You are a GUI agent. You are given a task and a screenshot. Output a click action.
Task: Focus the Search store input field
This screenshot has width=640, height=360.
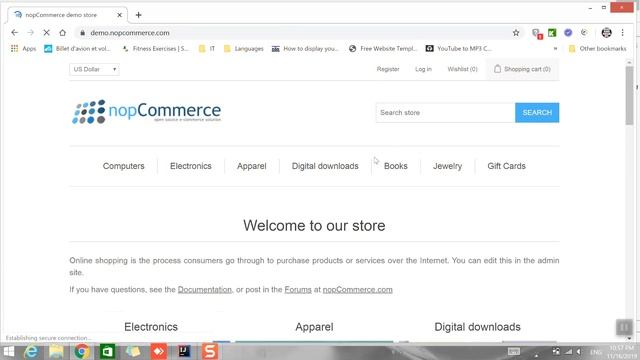[x=445, y=113]
